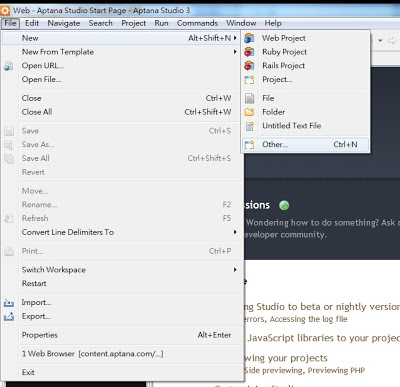
Task: Open the toolbar dropdown arrow at top right
Action: pos(380,41)
